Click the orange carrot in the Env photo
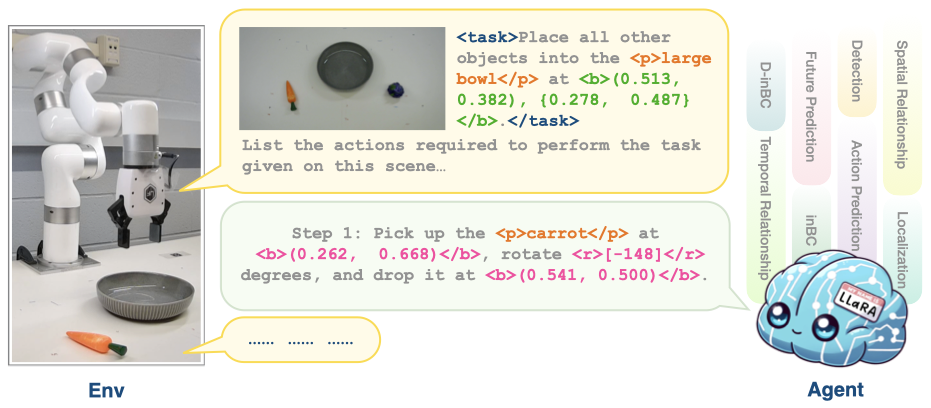This screenshot has height=408, width=931. 96,342
